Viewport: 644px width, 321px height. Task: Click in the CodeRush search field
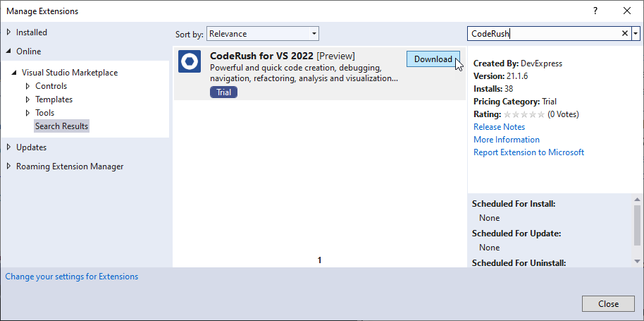pos(543,34)
